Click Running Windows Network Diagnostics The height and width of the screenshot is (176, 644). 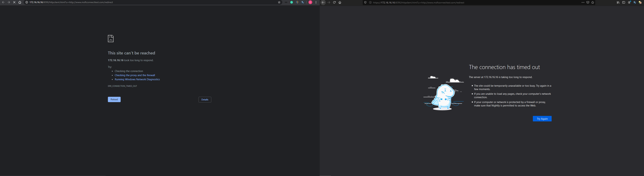137,79
